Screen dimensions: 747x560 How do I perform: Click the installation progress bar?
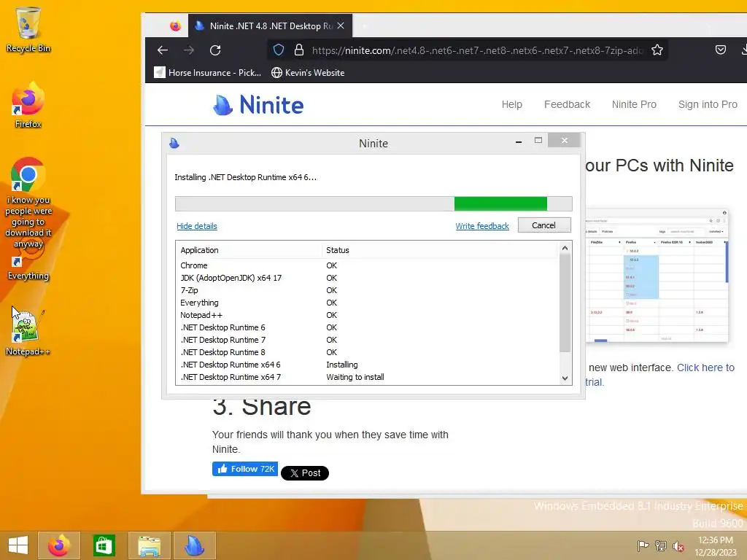pyautogui.click(x=373, y=204)
